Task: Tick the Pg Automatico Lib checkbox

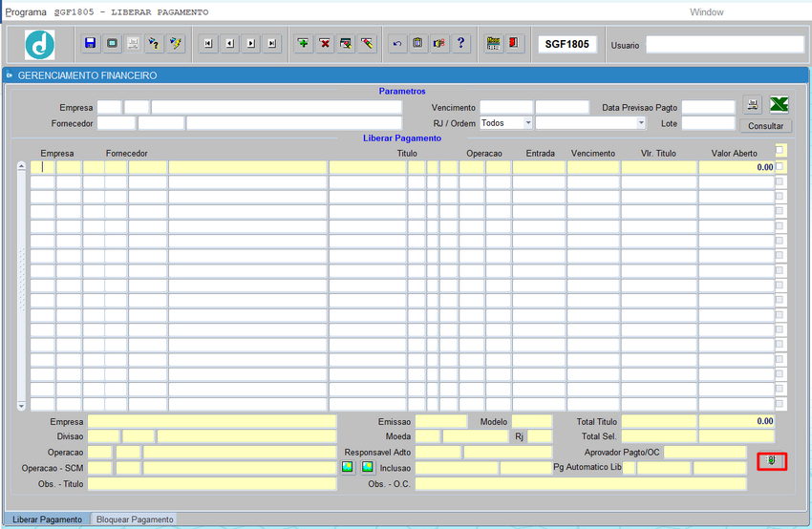Action: pyautogui.click(x=629, y=467)
